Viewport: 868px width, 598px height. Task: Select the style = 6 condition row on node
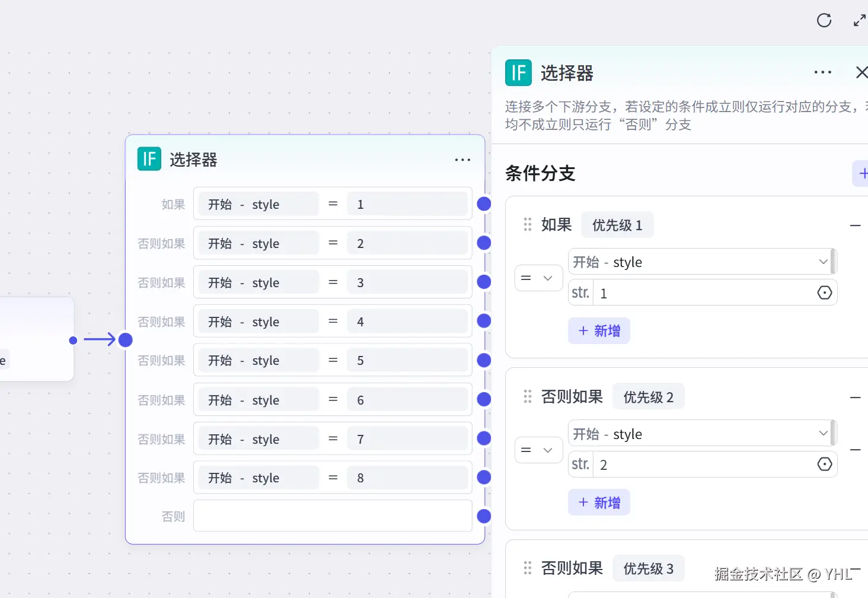pyautogui.click(x=333, y=400)
